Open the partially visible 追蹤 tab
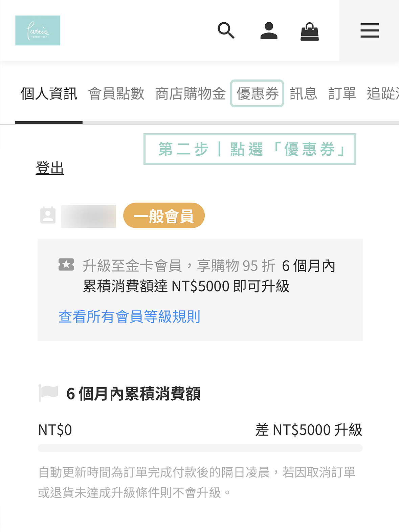The height and width of the screenshot is (532, 399). coord(382,94)
